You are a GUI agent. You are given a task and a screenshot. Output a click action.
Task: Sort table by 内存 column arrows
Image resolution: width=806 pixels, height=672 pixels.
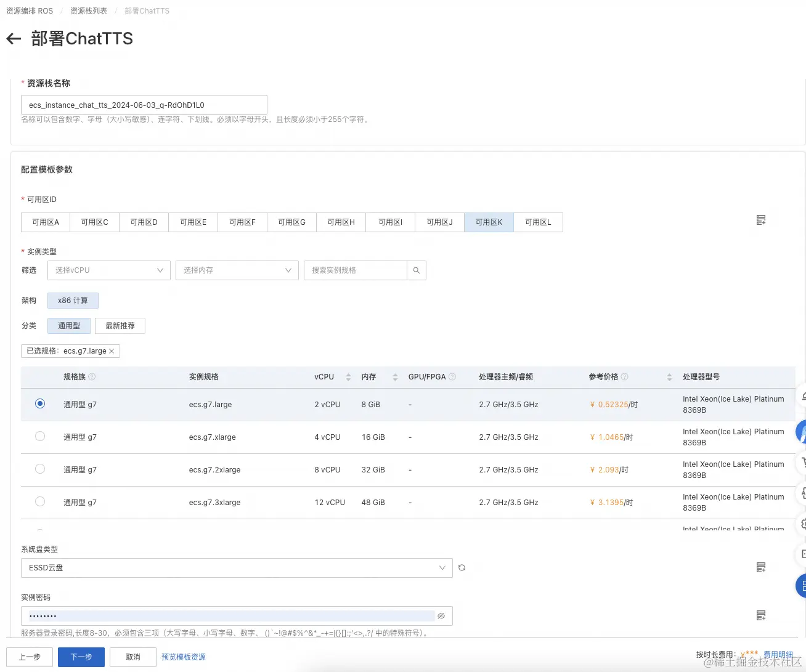click(x=395, y=377)
